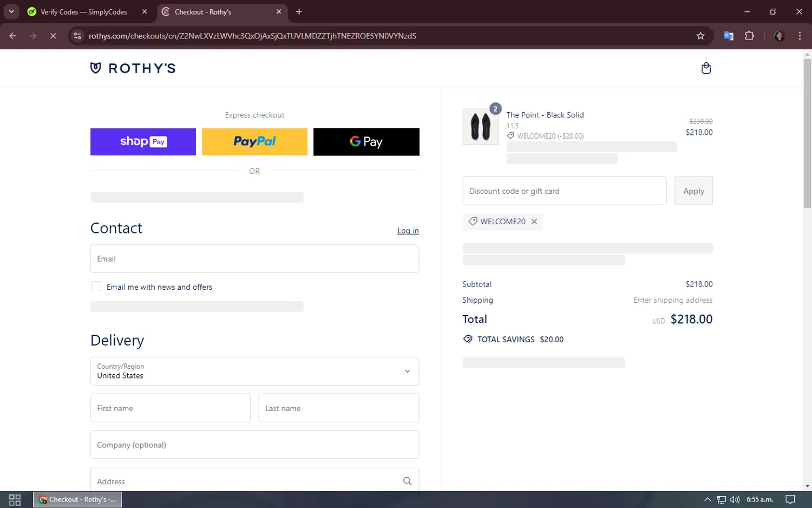Open the Windows Task View icon
Image resolution: width=812 pixels, height=508 pixels.
pos(15,499)
